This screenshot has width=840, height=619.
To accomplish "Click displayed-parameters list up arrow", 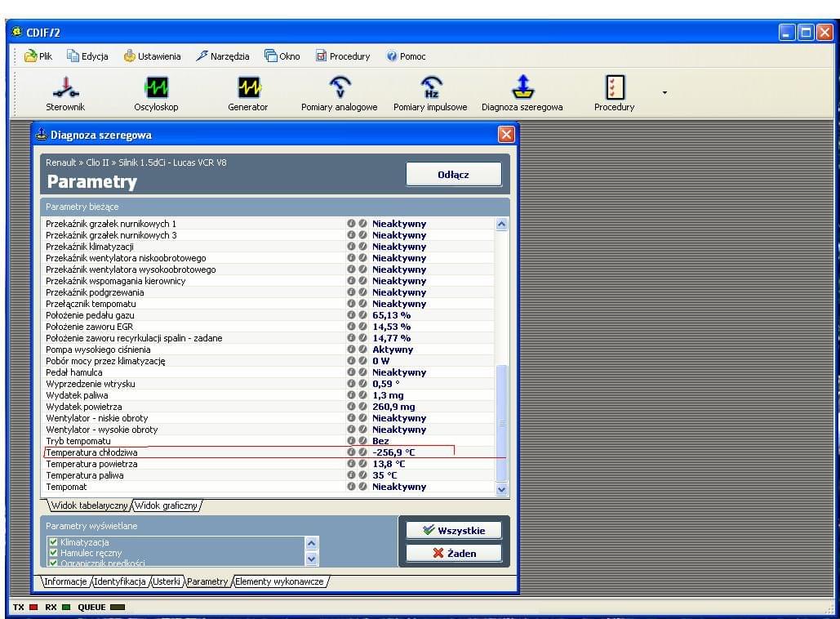I will [312, 543].
